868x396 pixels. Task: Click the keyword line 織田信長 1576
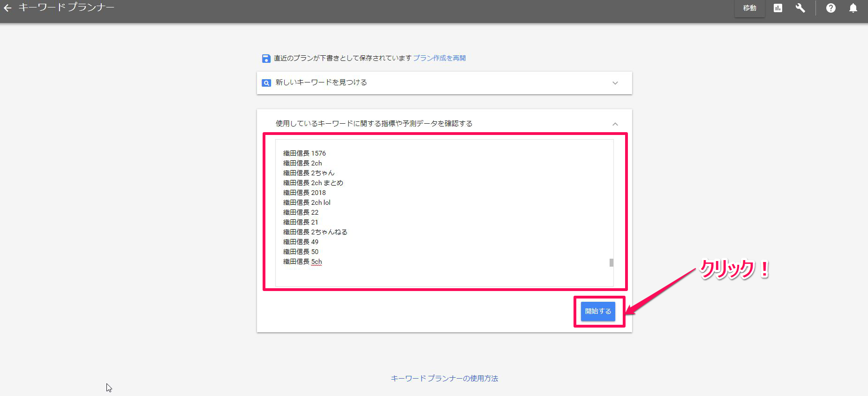(304, 153)
